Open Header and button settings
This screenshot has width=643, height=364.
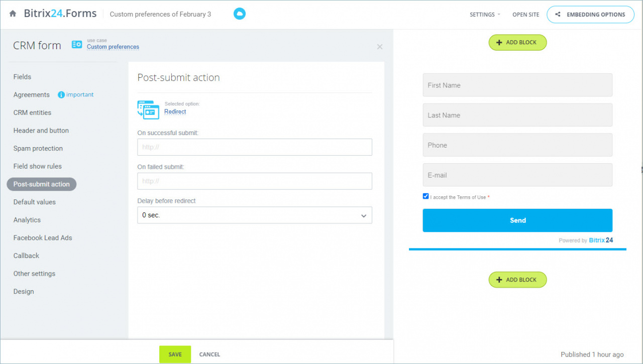41,131
